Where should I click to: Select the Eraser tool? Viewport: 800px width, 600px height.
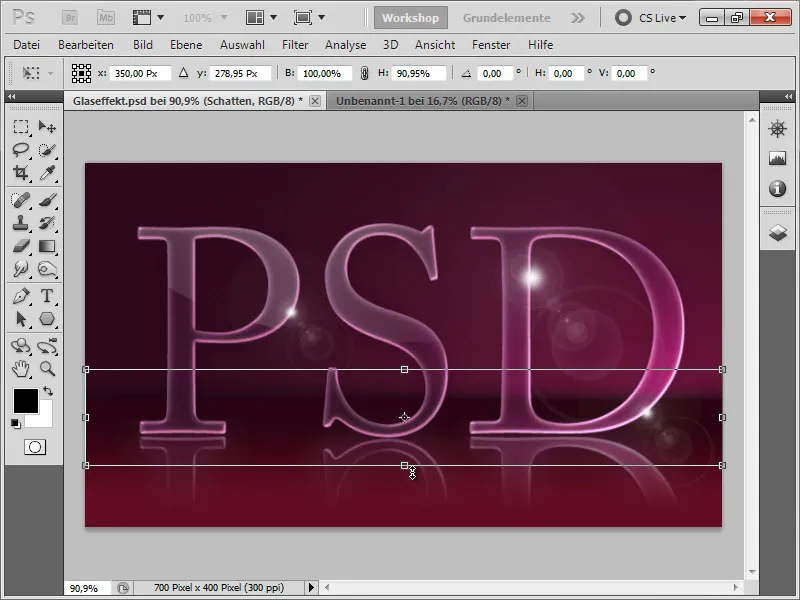21,246
